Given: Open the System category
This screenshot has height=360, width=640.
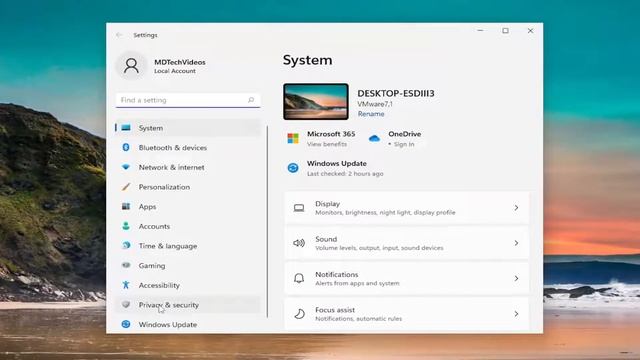Looking at the screenshot, I should coord(188,128).
